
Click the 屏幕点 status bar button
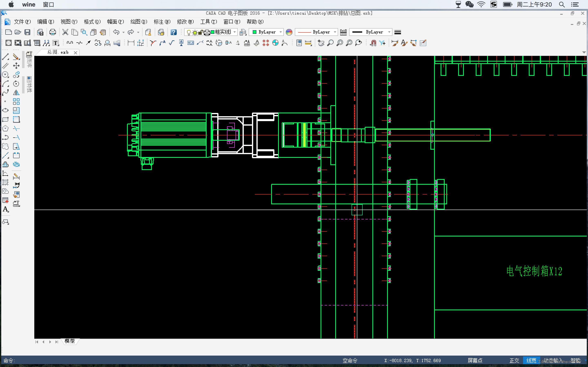[475, 360]
